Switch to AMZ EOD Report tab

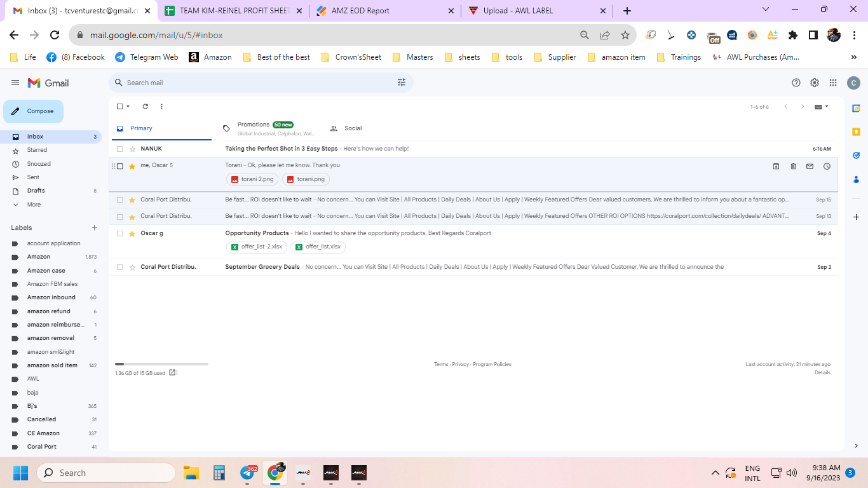[x=385, y=11]
